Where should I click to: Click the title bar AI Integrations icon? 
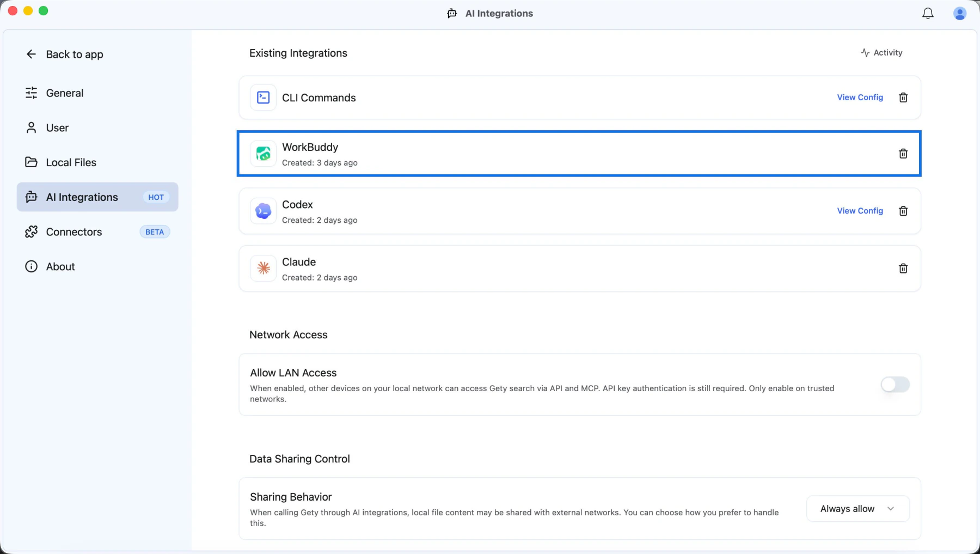[452, 14]
